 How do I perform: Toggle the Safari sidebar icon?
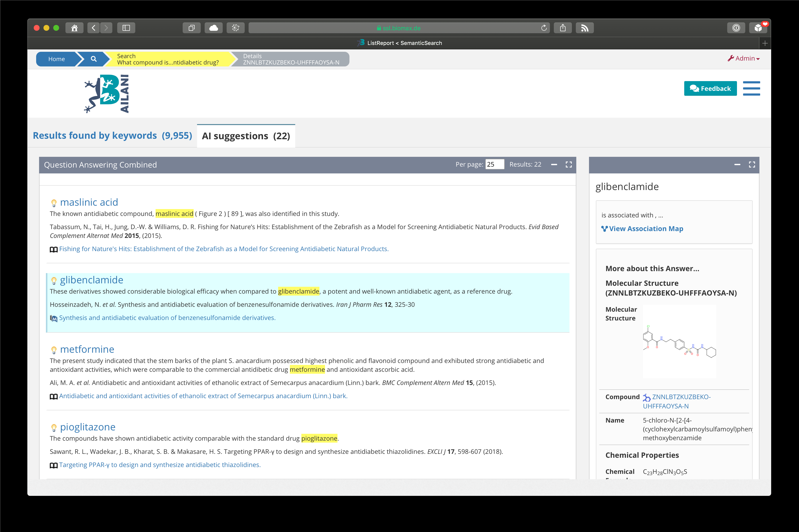(126, 28)
